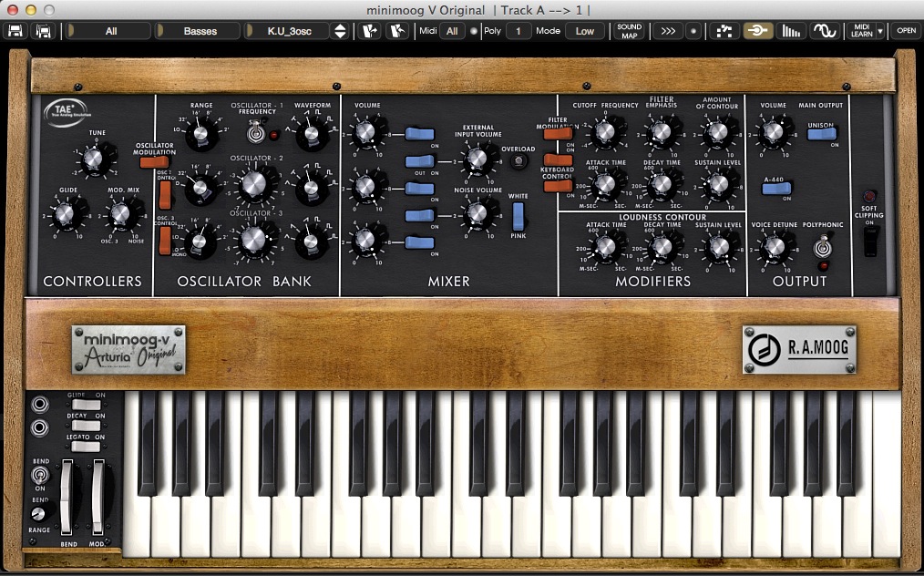This screenshot has width=924, height=576.
Task: Click the Oscillator 3 frequency knob
Action: 254,239
